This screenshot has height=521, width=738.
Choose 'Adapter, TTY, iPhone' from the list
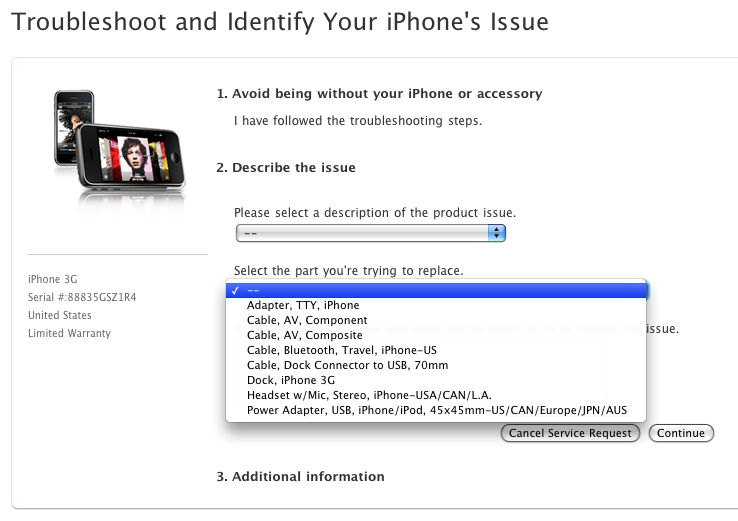point(436,305)
